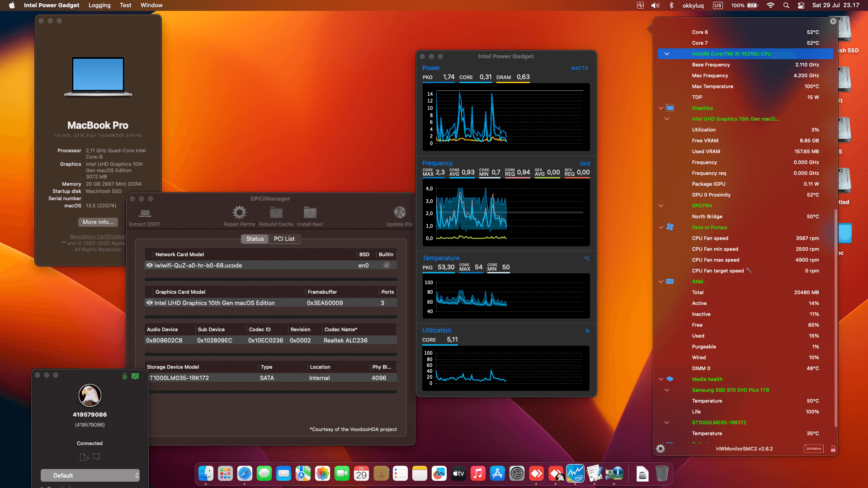Collapse the Graphics section in HWMonitorSMC2

click(x=661, y=108)
